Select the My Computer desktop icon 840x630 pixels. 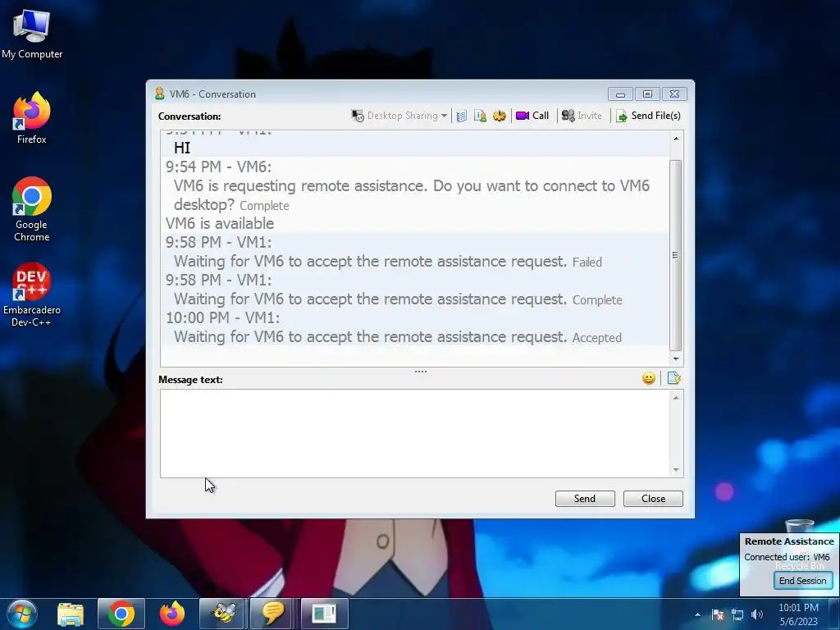32,34
